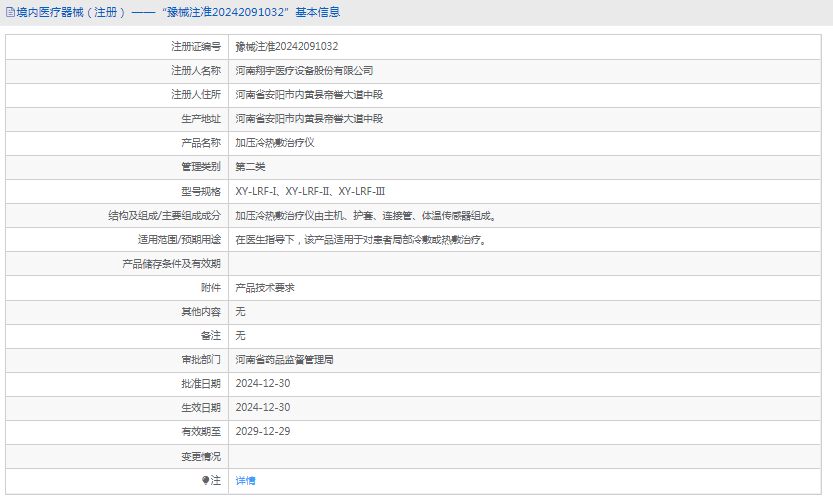Viewport: 833px width, 503px height.
Task: Click the 型号规格 row label
Action: click(201, 191)
